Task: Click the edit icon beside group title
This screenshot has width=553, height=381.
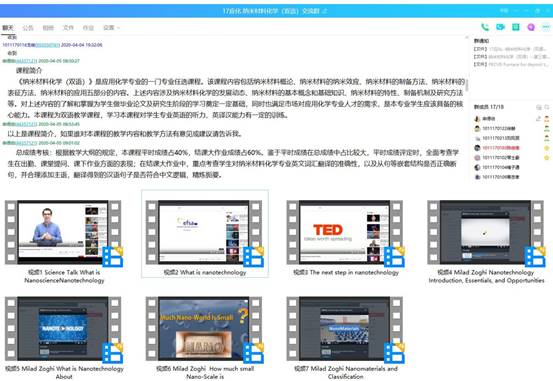Action: click(x=325, y=11)
